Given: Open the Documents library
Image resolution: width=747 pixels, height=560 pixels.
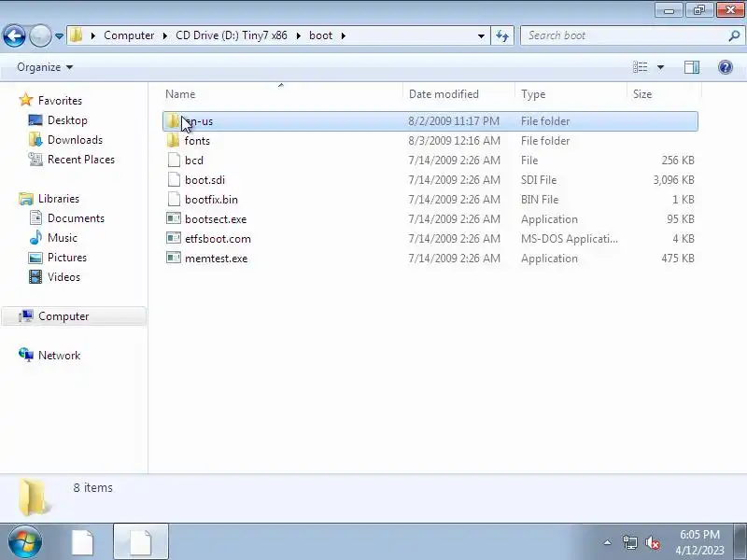Looking at the screenshot, I should (76, 218).
